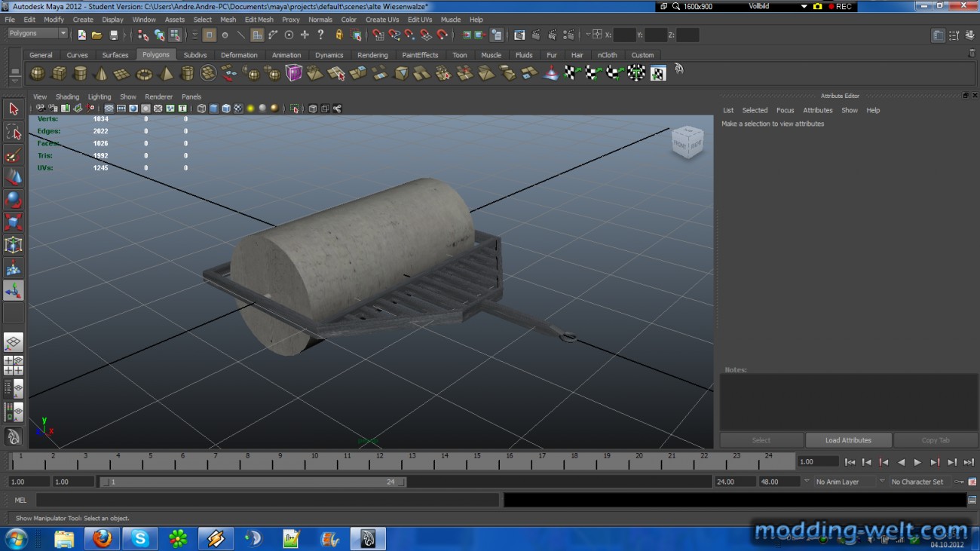Image resolution: width=980 pixels, height=551 pixels.
Task: Create a polygon cube from shelf
Action: [x=58, y=73]
